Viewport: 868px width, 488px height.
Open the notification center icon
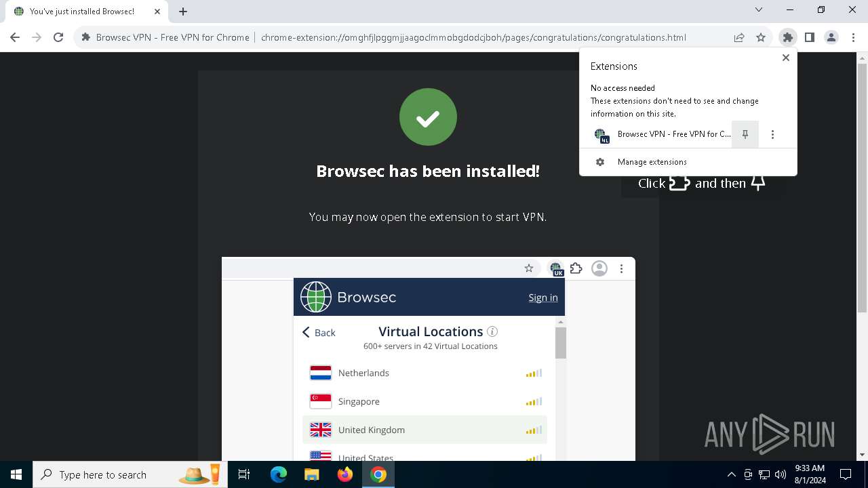coord(846,474)
